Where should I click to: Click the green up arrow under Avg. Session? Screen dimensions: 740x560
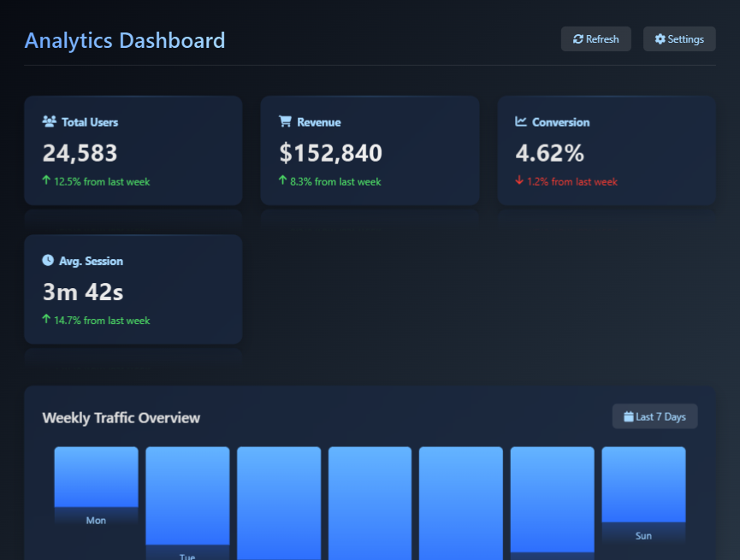click(x=46, y=319)
